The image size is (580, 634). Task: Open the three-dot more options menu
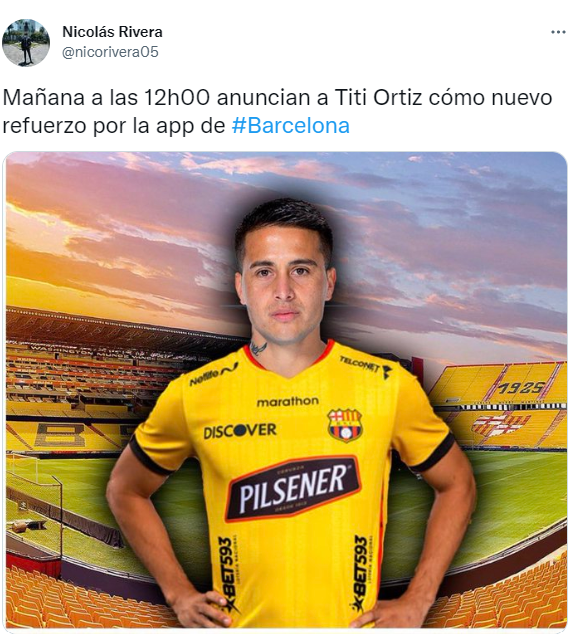point(558,32)
